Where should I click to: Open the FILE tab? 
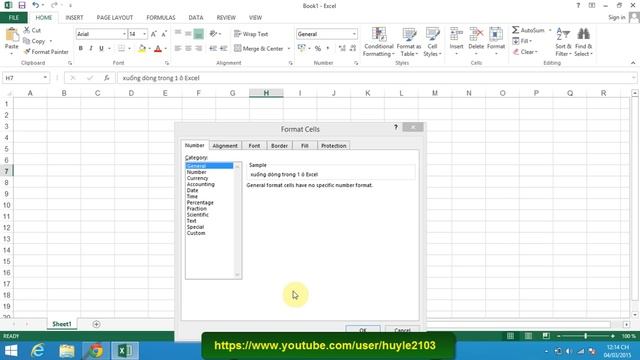[13, 18]
